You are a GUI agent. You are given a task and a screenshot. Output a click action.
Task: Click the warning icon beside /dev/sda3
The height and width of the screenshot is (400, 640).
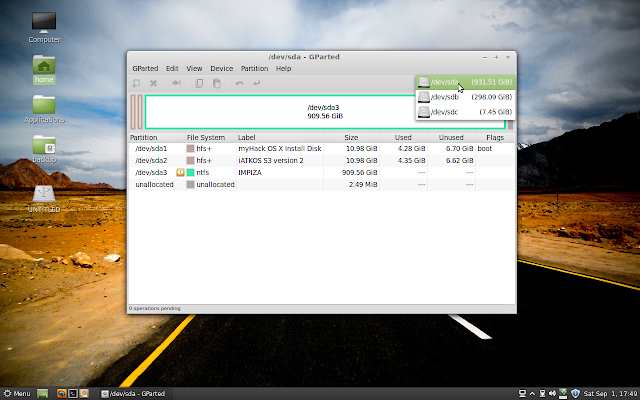[180, 173]
